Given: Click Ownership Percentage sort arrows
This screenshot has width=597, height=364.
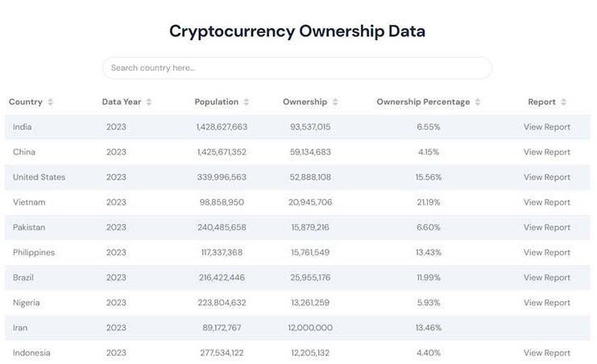Looking at the screenshot, I should (478, 102).
